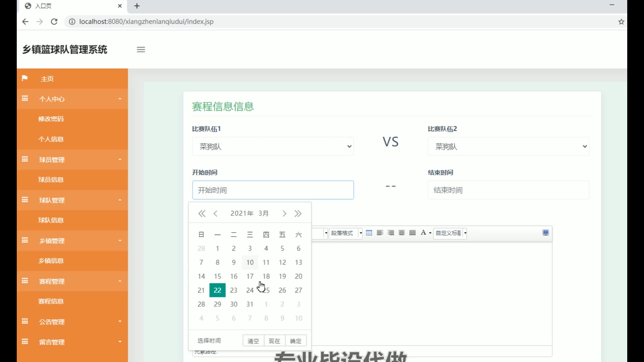Click the 结束时间 input field
Screen dimensions: 644x362
click(x=508, y=190)
